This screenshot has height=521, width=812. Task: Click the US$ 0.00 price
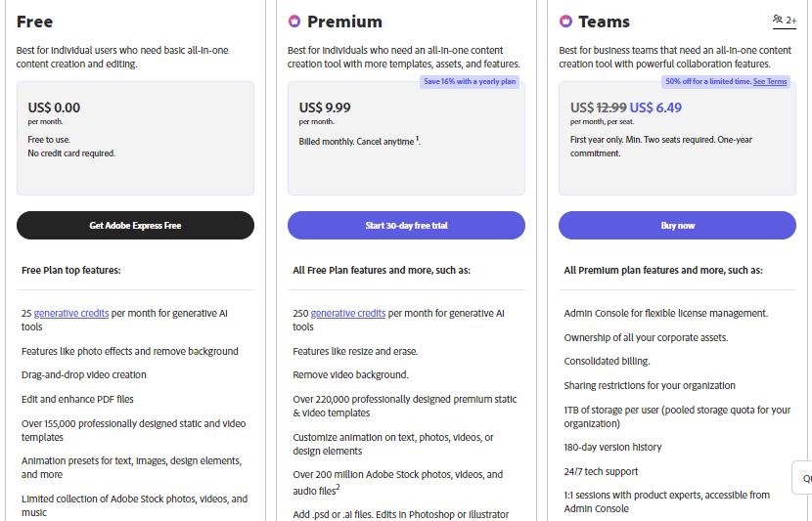pos(54,108)
